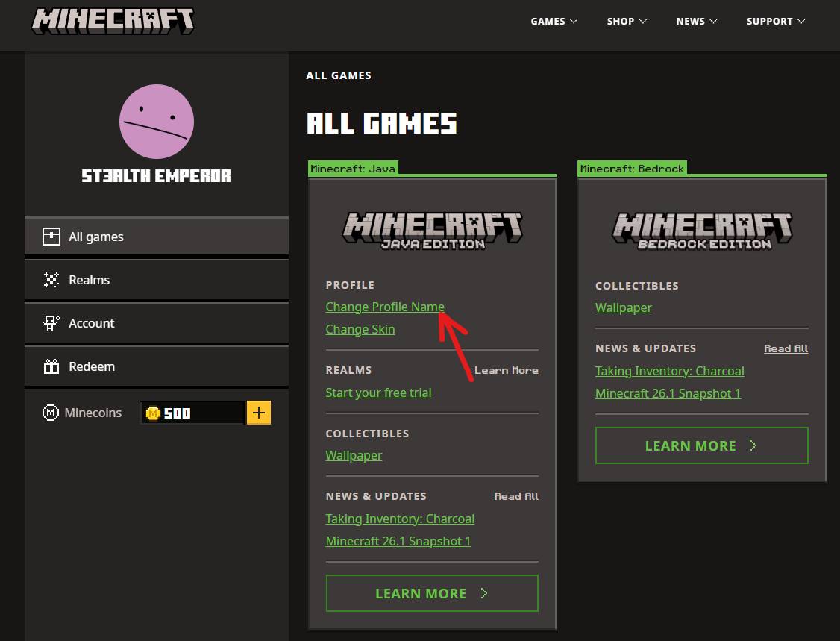Image resolution: width=840 pixels, height=641 pixels.
Task: Click Learn More button under Java Edition
Action: tap(431, 593)
